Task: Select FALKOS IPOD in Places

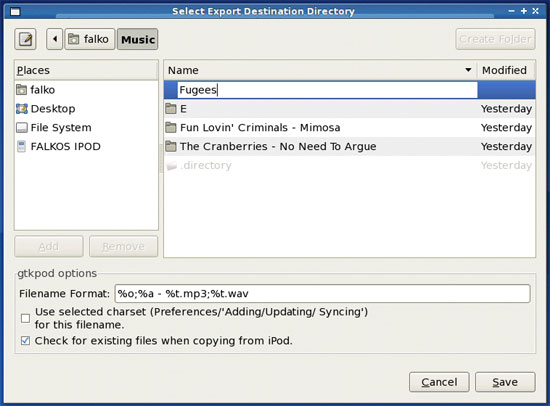Action: [x=86, y=147]
